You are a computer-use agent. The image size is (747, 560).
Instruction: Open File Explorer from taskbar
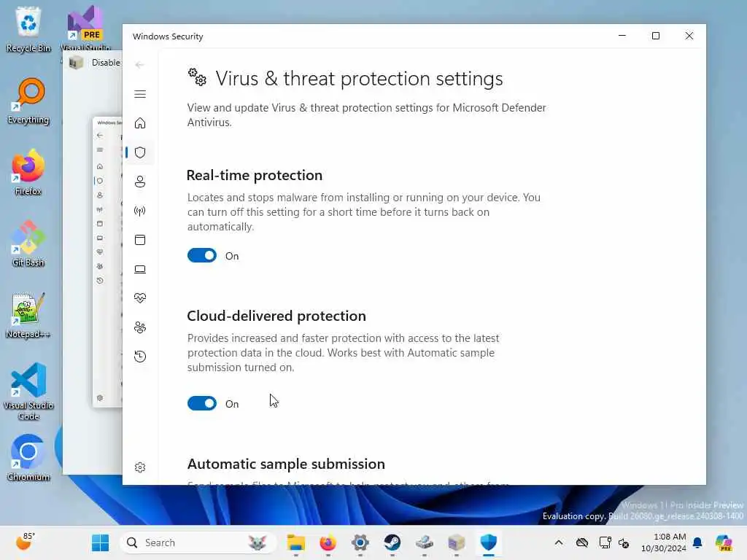tap(296, 542)
